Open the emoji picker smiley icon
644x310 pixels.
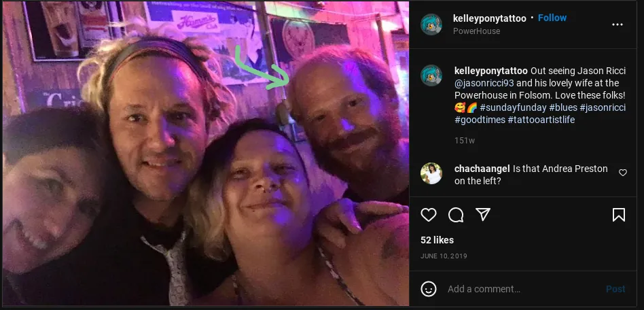click(x=429, y=289)
